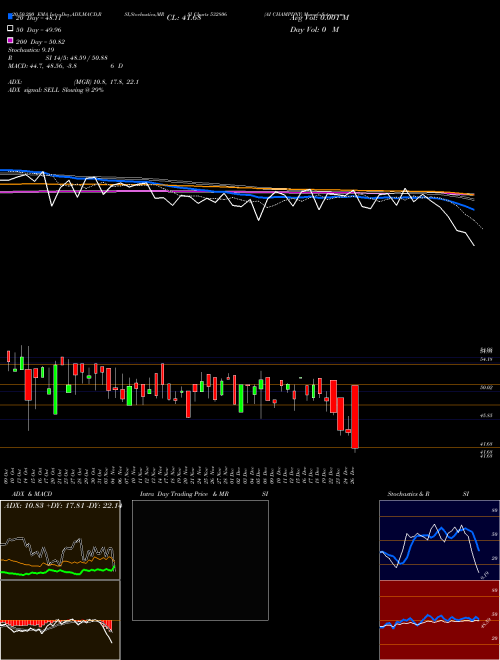Click the 'Avg Vol: 0.001 M' text
The image size is (500, 660).
(319, 18)
